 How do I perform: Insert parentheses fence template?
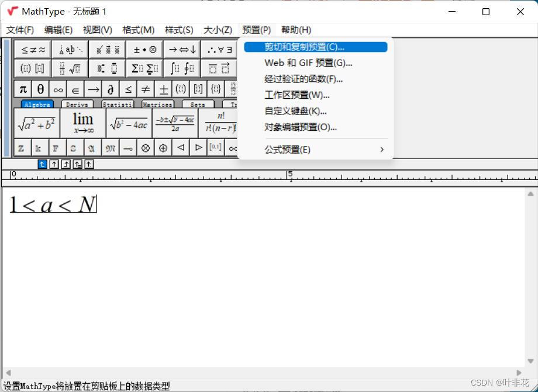pyautogui.click(x=181, y=89)
